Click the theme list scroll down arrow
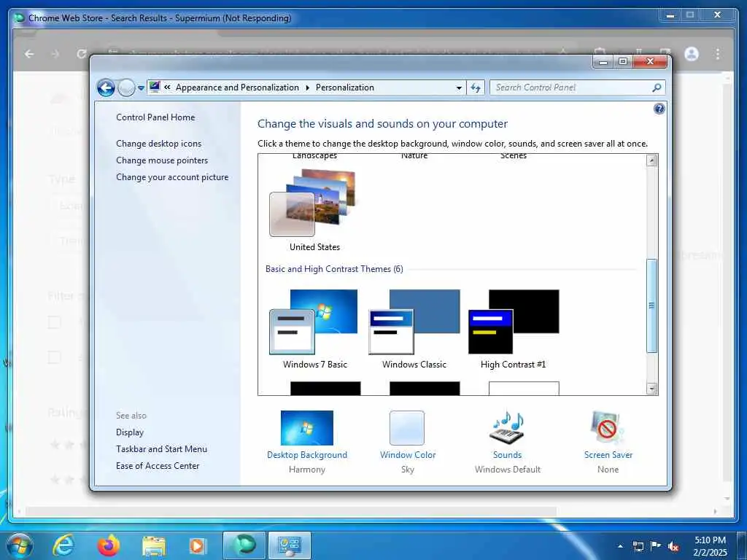Screen dimensions: 747x560 tap(652, 389)
